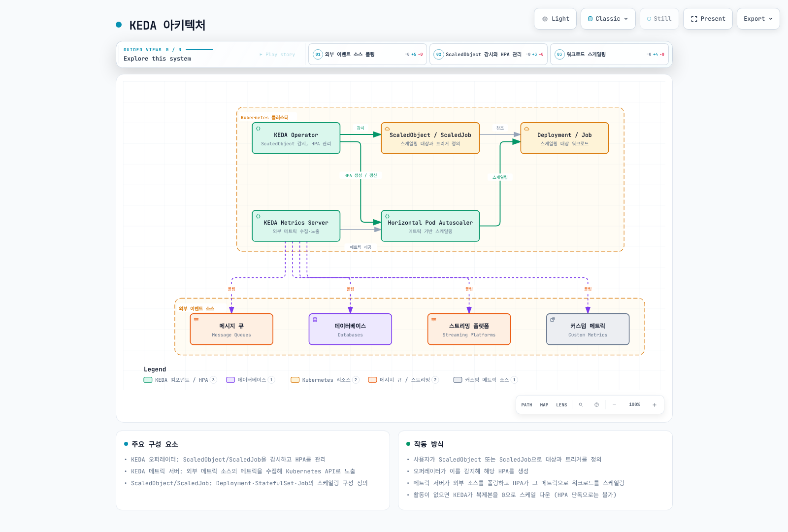Toggle legend item Kubernetes 리소스

pos(325,380)
